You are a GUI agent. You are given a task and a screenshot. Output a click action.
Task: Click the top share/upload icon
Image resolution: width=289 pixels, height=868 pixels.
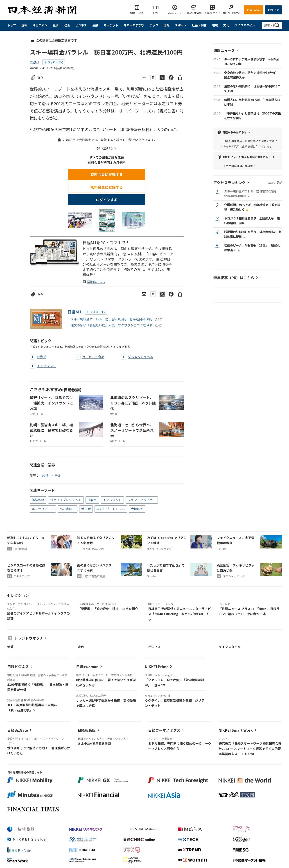pyautogui.click(x=180, y=78)
